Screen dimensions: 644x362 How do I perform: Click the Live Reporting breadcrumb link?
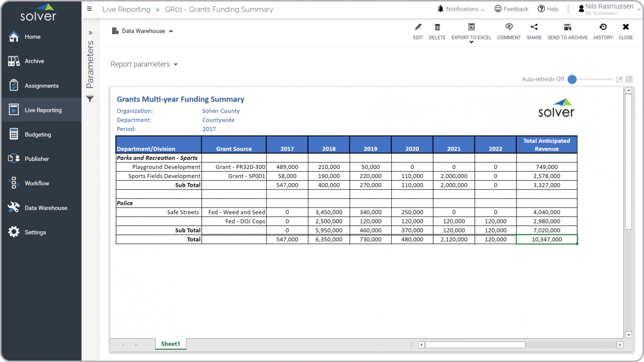click(x=126, y=9)
